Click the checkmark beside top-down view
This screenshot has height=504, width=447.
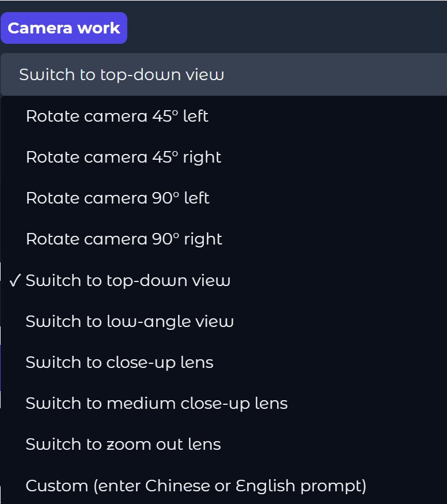[x=16, y=281]
